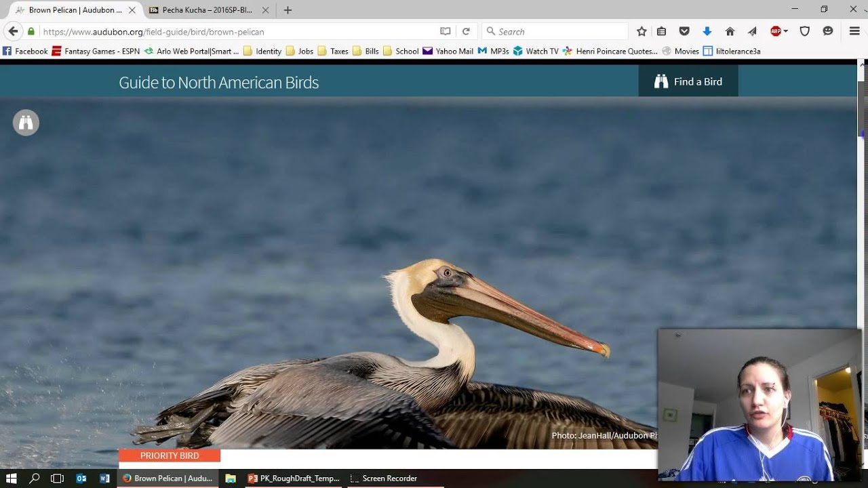The image size is (868, 488).
Task: Click the Yahoo Mail bookmark
Action: [x=448, y=51]
